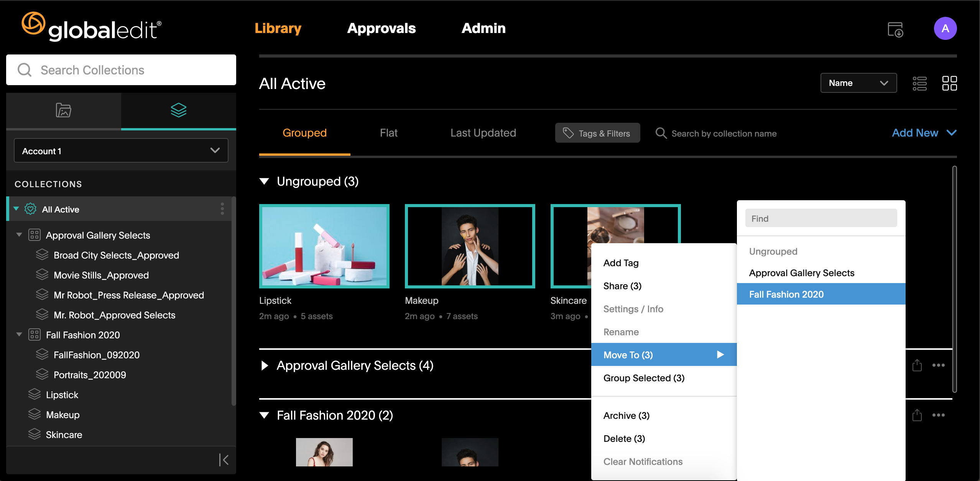
Task: Open FallFashion_092020 collection in sidebar
Action: pos(97,355)
